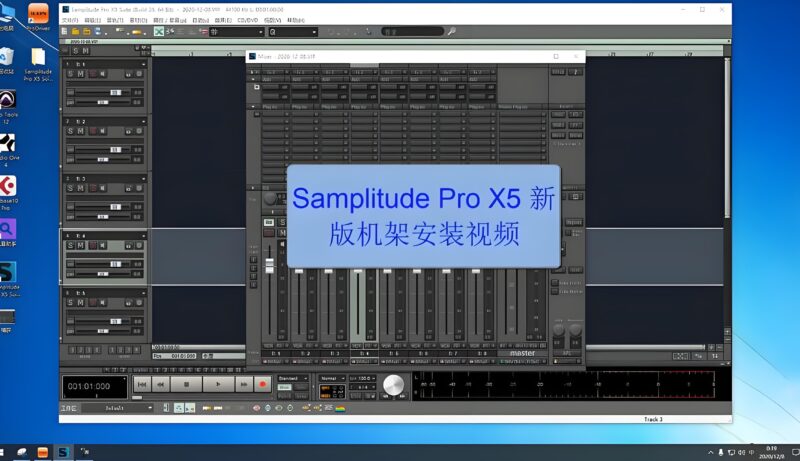Open the Samplitude Pro X5 folder on desktop
The height and width of the screenshot is (461, 800).
[38, 64]
